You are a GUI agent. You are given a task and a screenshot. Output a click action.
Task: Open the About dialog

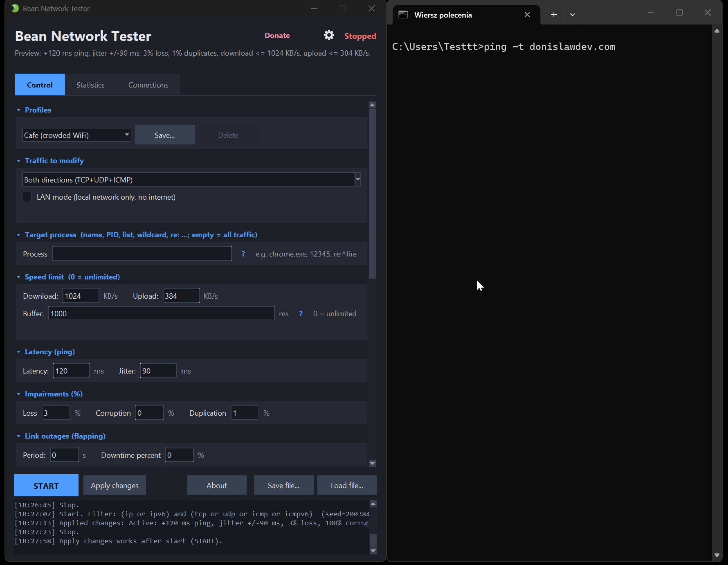pos(217,485)
